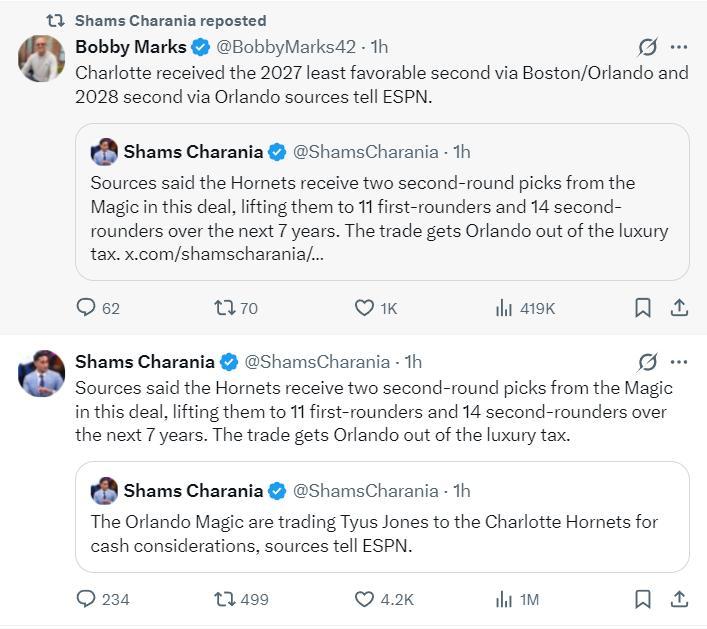The height and width of the screenshot is (629, 707).
Task: Repost Shams Charania's post with 499 reposts
Action: pos(225,599)
